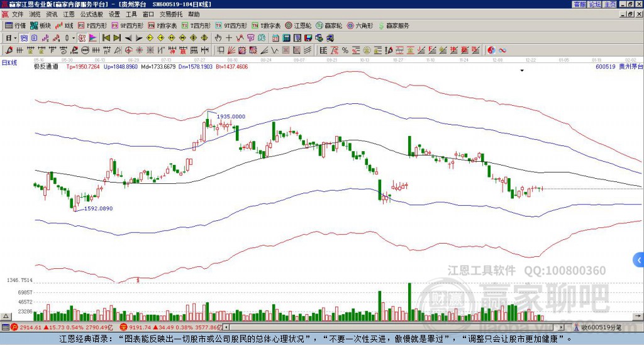Click the 主页 homepage button
The image size is (644, 345).
tap(610, 4)
